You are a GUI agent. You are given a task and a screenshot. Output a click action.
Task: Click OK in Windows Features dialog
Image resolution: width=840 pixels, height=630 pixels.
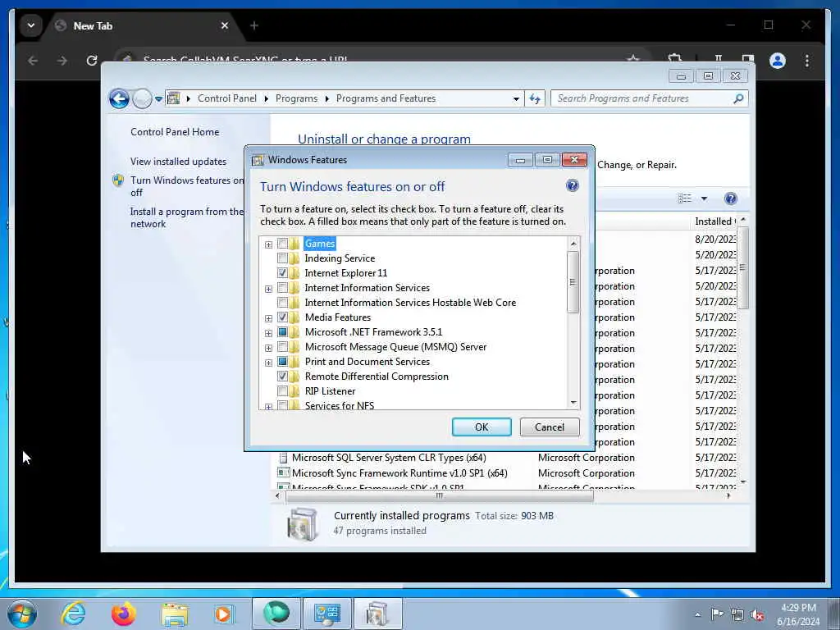(x=482, y=427)
